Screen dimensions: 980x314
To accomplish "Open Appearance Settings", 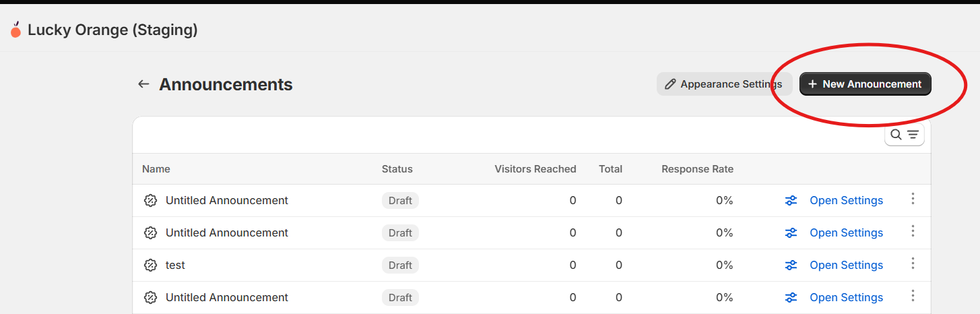I will (x=724, y=84).
